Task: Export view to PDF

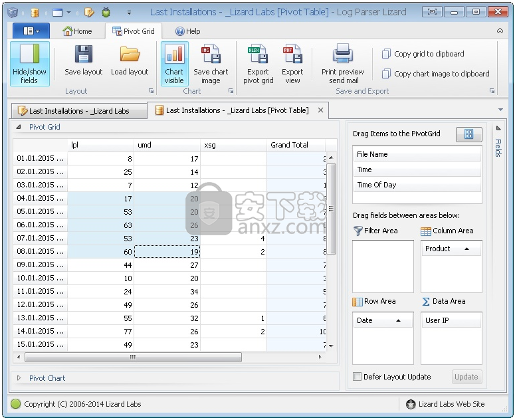Action: (292, 64)
